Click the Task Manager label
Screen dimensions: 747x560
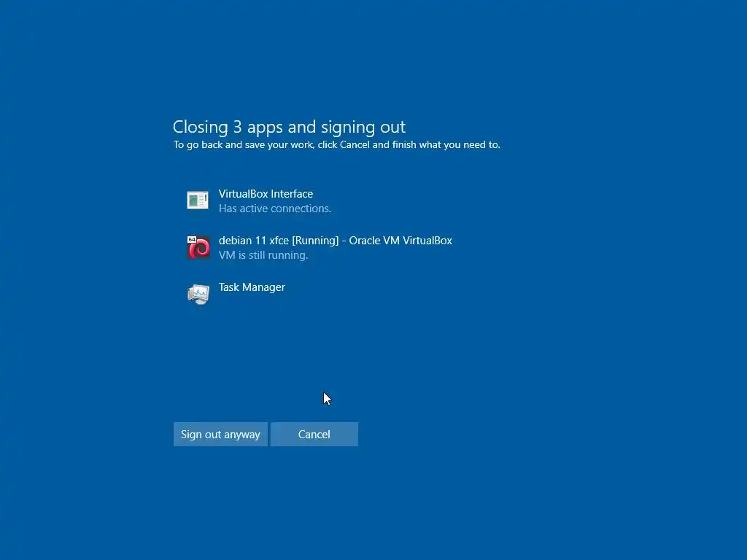coord(252,287)
